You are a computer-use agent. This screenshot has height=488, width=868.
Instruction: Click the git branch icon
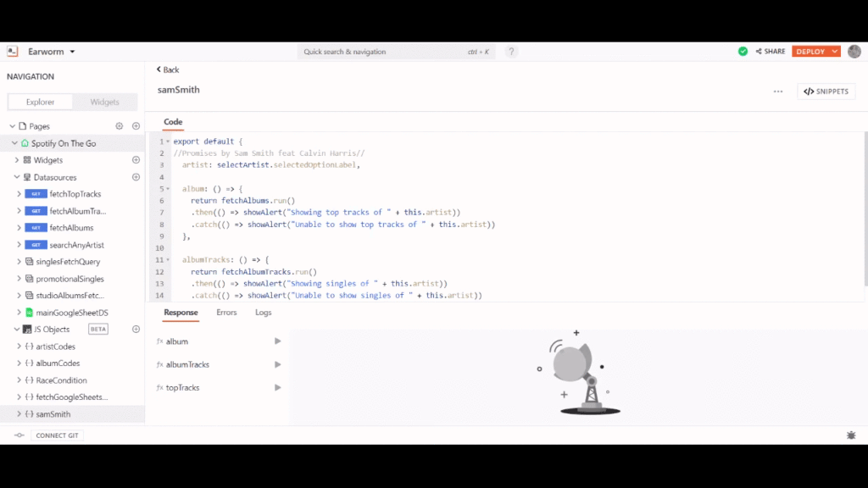coord(19,435)
